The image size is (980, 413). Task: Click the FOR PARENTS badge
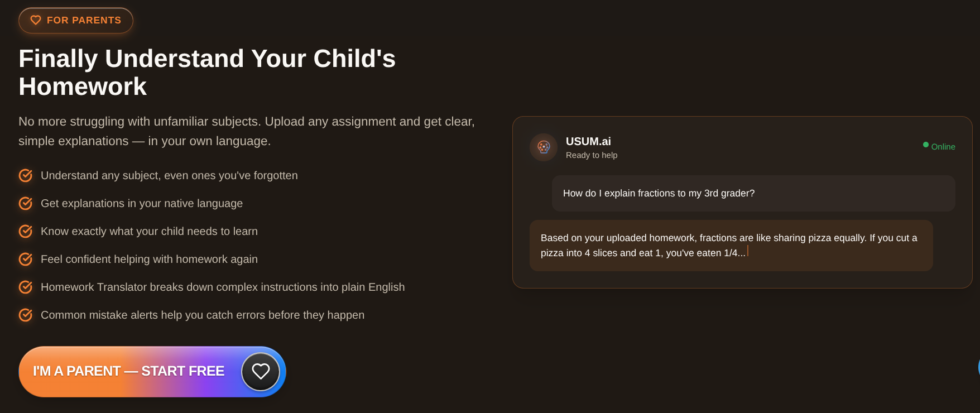pyautogui.click(x=76, y=21)
